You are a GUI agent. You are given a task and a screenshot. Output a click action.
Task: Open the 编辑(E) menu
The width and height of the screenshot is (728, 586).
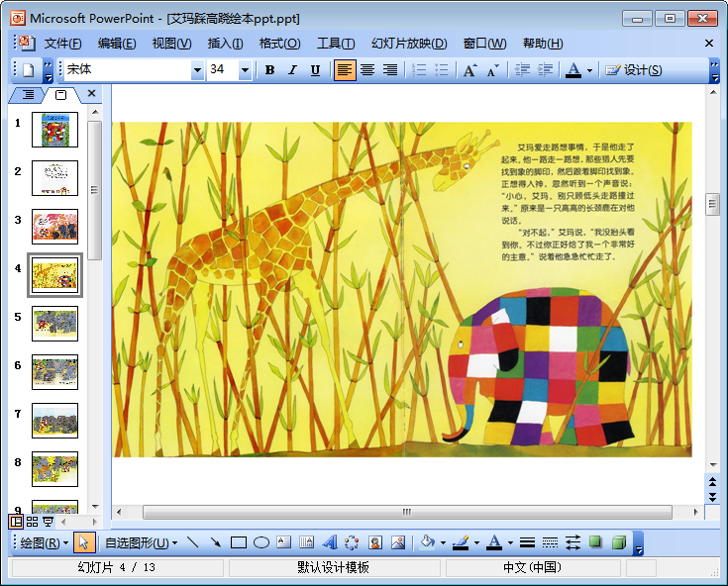[x=117, y=44]
